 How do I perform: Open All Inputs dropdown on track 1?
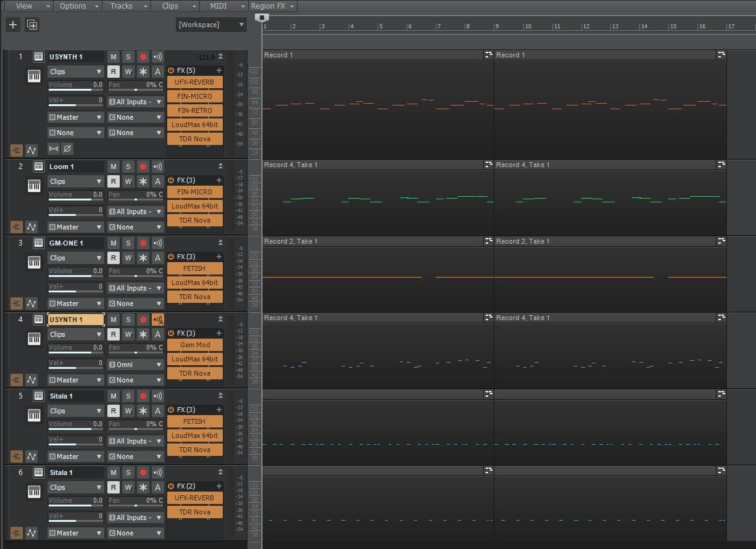[136, 102]
